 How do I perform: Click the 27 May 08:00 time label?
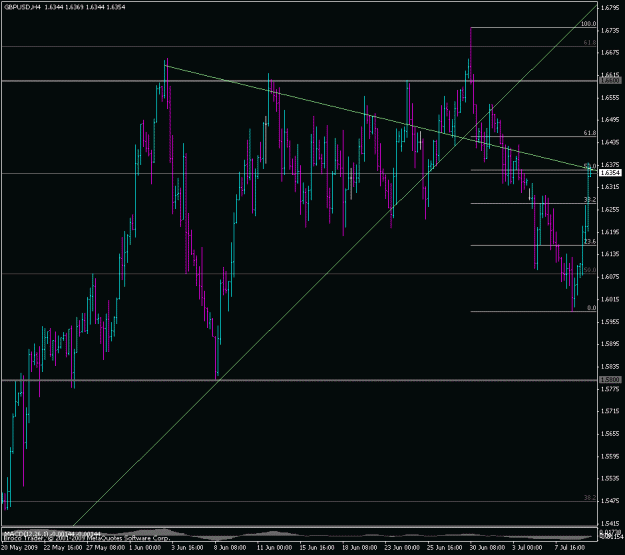click(x=104, y=547)
